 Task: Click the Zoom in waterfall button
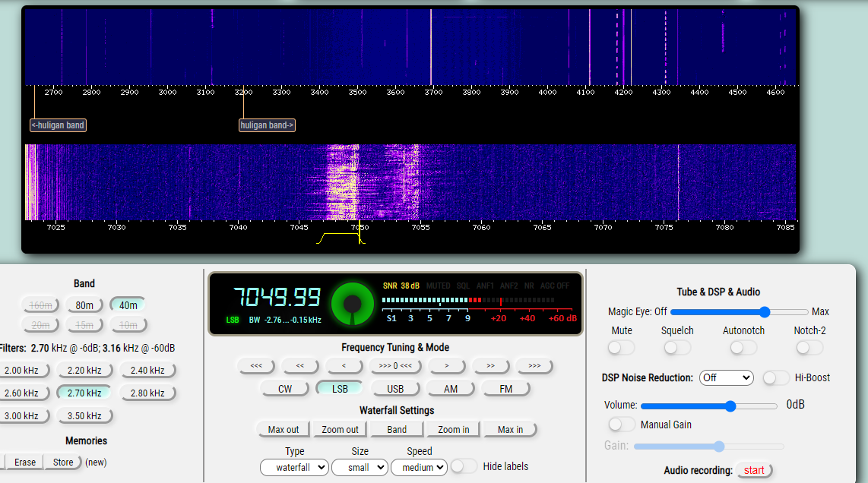click(x=454, y=430)
